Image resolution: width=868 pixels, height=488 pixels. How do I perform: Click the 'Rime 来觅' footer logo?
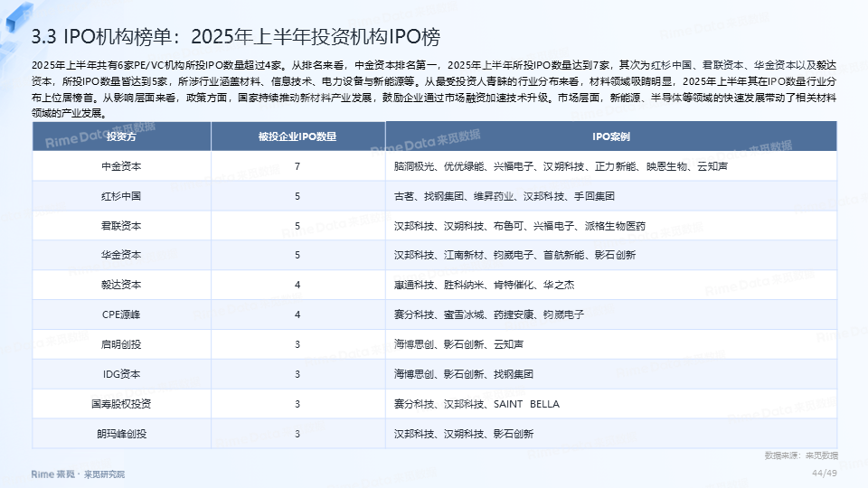click(52, 474)
